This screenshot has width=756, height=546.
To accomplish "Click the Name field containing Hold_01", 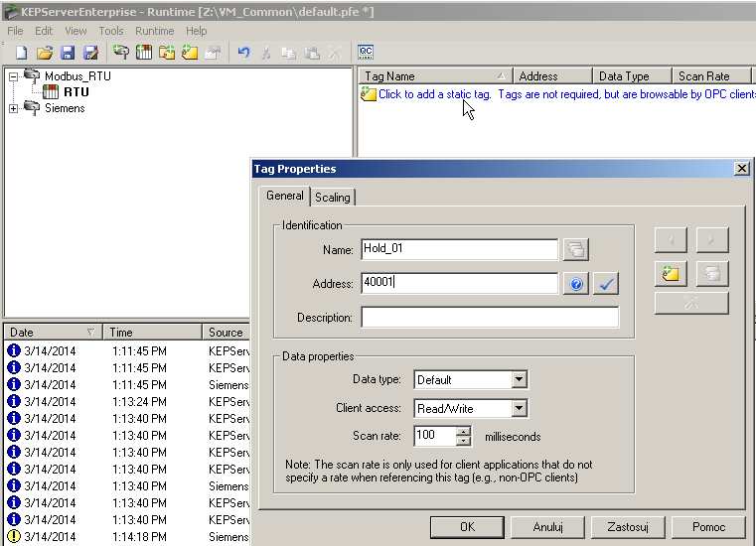I will 460,249.
